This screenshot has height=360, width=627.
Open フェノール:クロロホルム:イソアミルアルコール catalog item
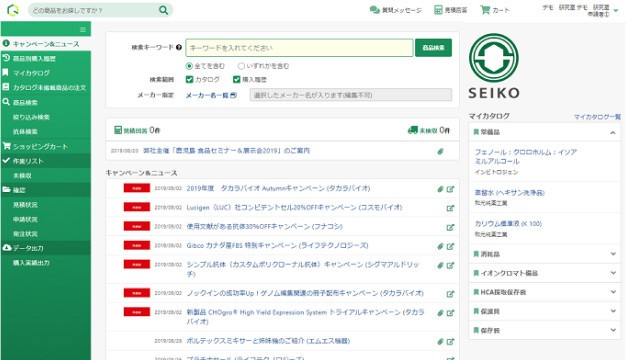(526, 156)
